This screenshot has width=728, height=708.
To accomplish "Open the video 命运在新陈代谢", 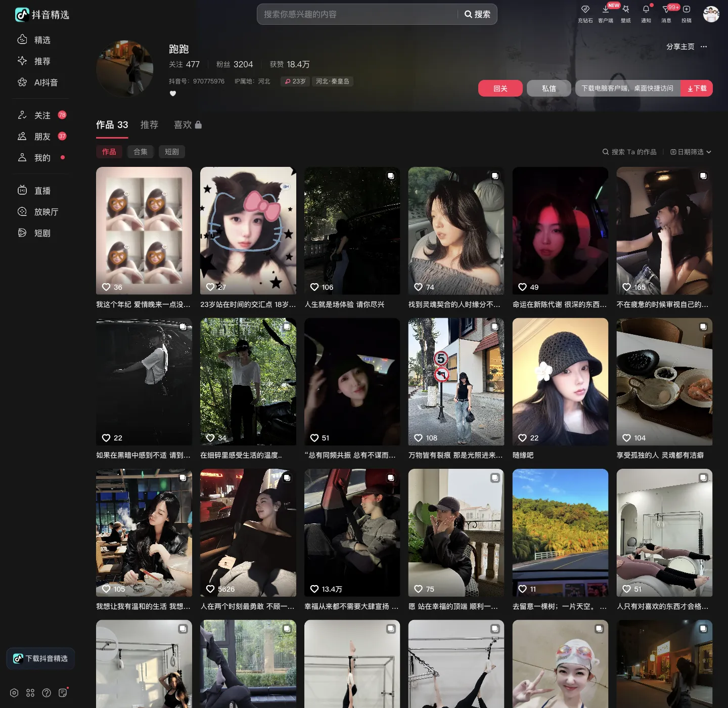I will click(561, 231).
